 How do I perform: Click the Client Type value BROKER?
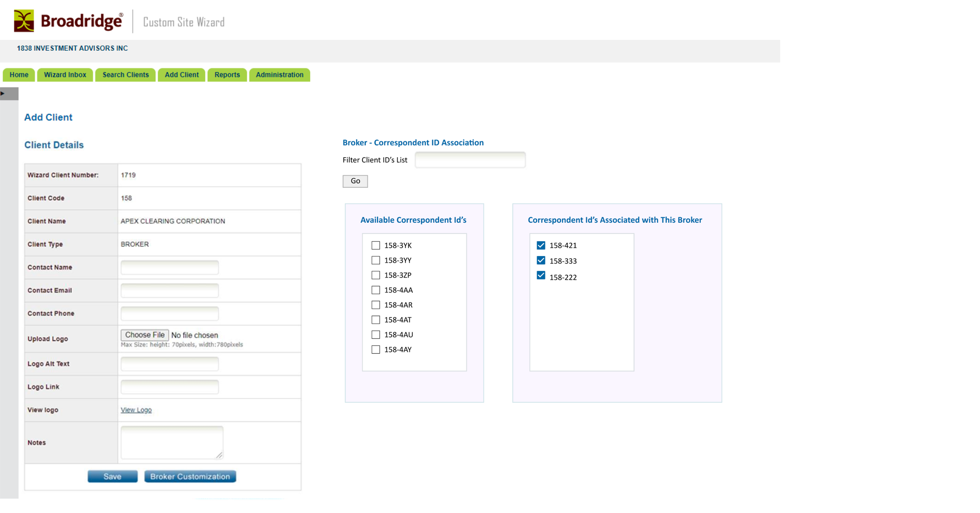(135, 244)
